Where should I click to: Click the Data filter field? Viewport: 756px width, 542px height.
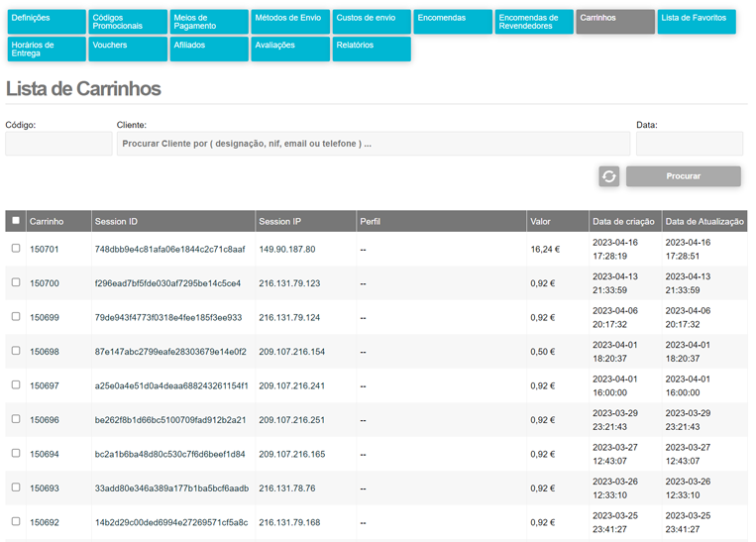point(689,144)
